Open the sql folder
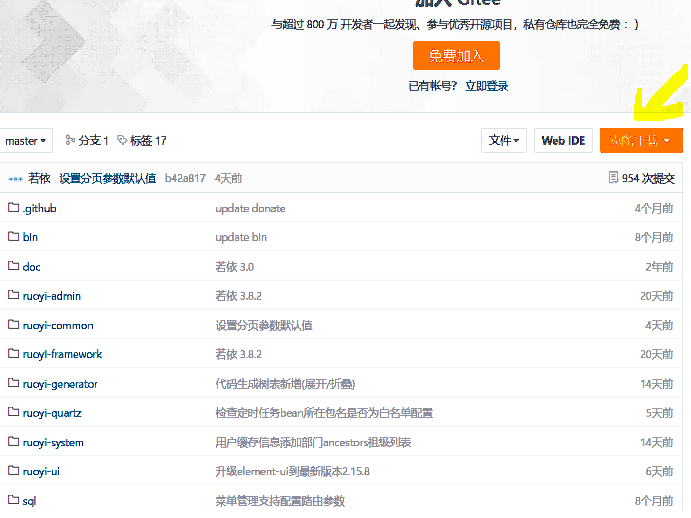The height and width of the screenshot is (518, 691). [x=29, y=501]
